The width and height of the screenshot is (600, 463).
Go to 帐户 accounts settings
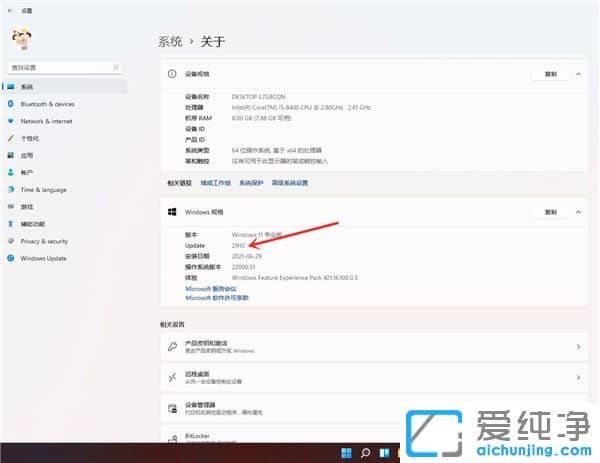click(27, 172)
